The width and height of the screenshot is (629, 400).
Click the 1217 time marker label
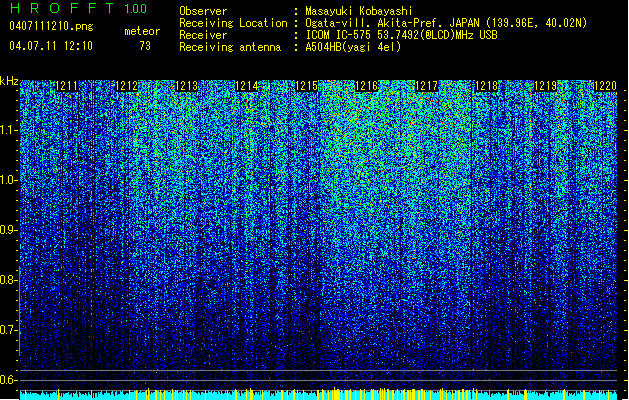click(x=426, y=86)
